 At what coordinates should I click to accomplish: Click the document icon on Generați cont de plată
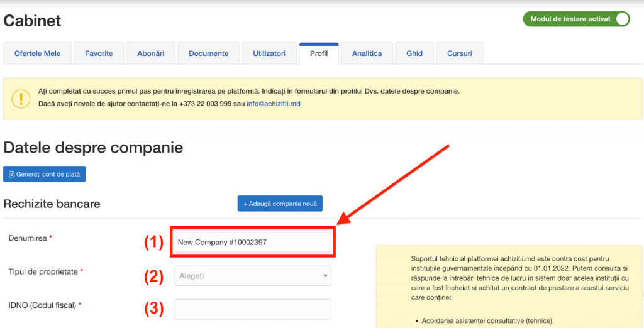[x=11, y=174]
